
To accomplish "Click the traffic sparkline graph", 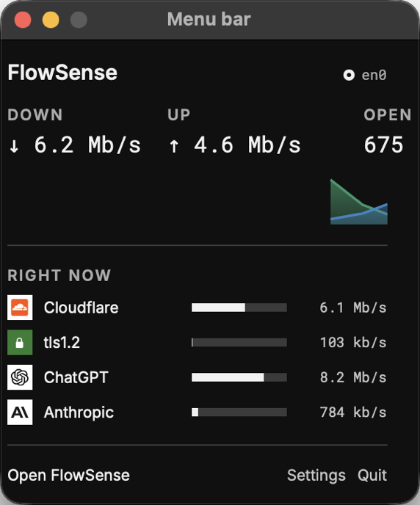I will (x=359, y=202).
